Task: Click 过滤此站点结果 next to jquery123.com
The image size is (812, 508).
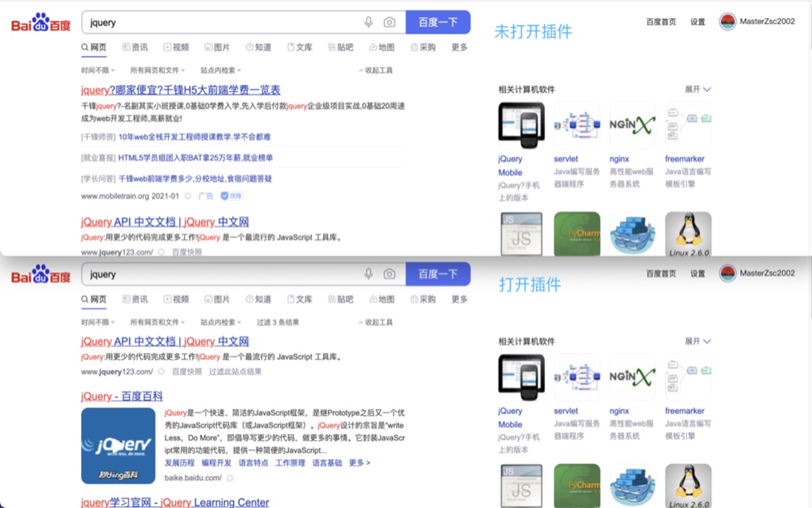Action: pos(235,371)
